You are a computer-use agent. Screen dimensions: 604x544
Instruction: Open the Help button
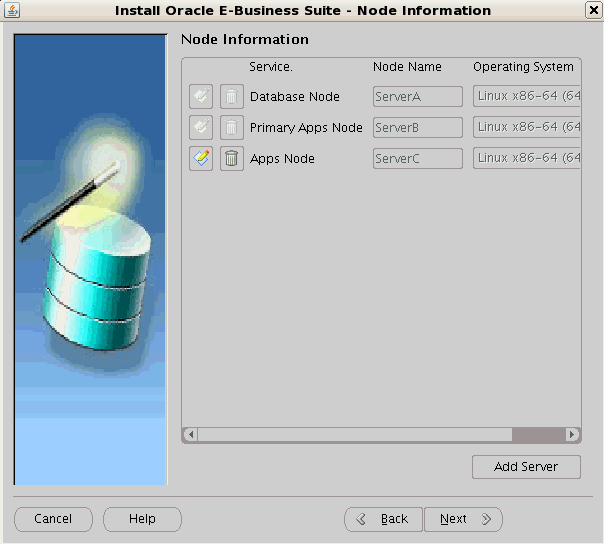coord(142,519)
